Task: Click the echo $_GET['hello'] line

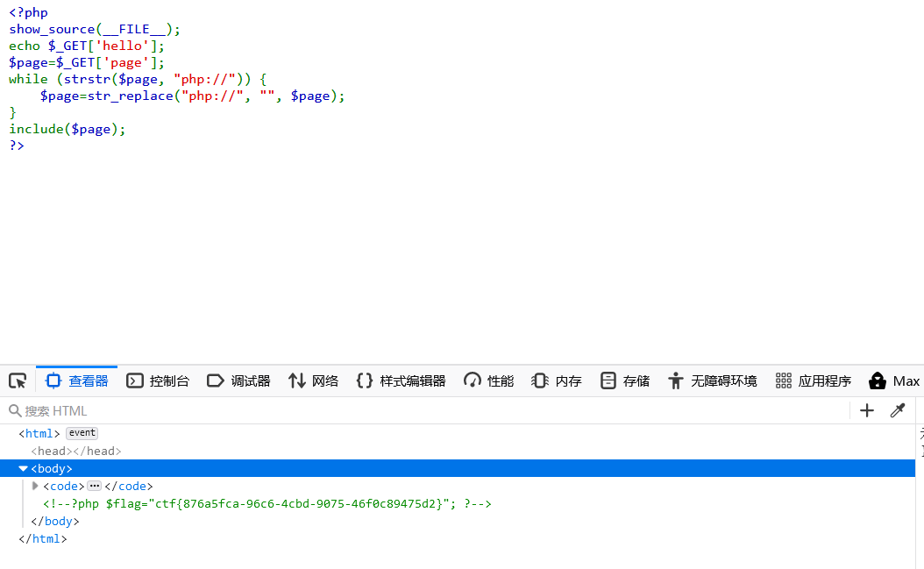Action: 87,46
